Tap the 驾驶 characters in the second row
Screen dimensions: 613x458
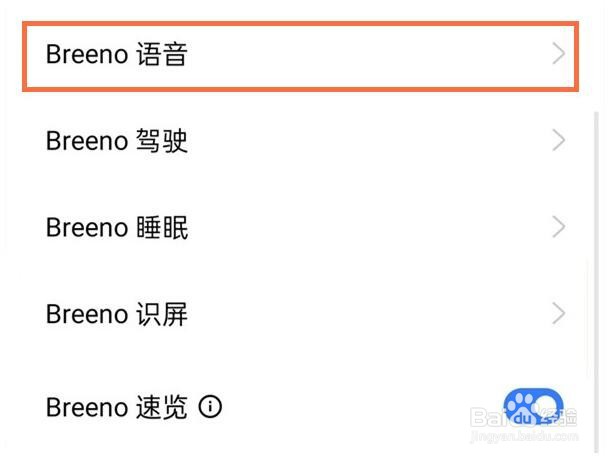[x=162, y=141]
